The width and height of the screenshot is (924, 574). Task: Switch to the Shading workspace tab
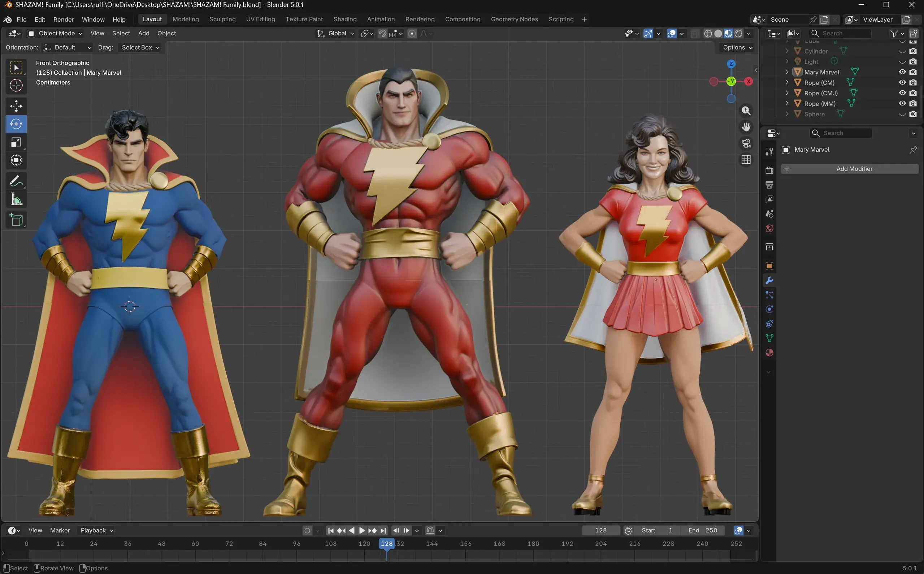[345, 20]
